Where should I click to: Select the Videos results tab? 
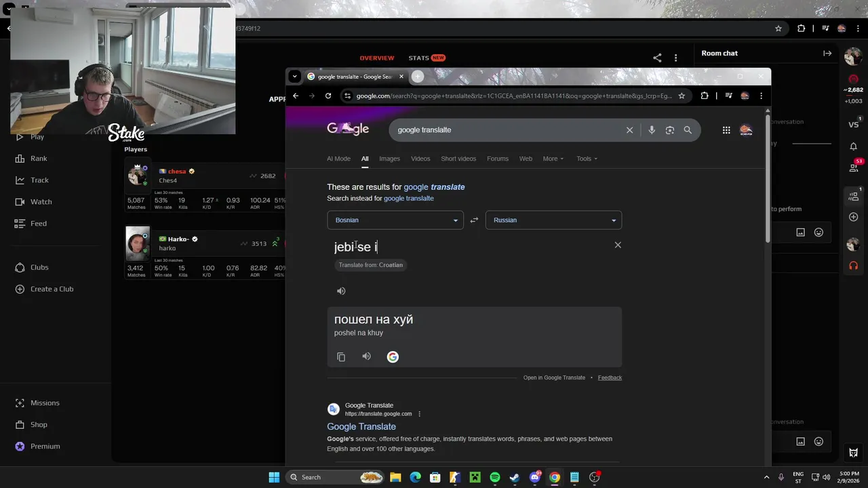coord(420,159)
